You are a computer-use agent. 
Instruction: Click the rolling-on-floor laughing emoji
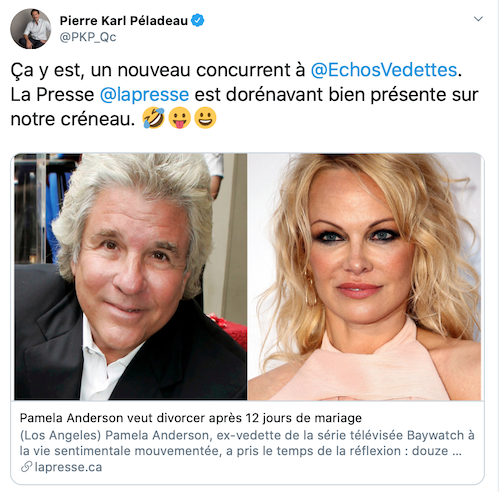154,118
